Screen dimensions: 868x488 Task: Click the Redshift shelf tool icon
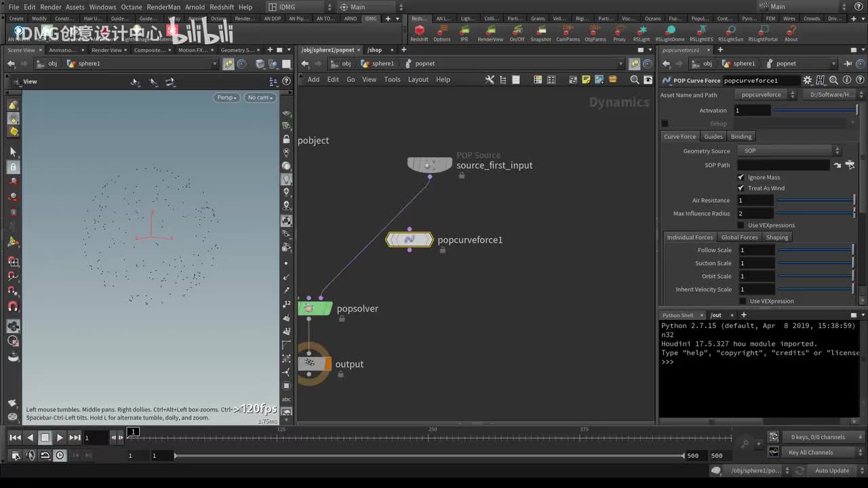419,31
